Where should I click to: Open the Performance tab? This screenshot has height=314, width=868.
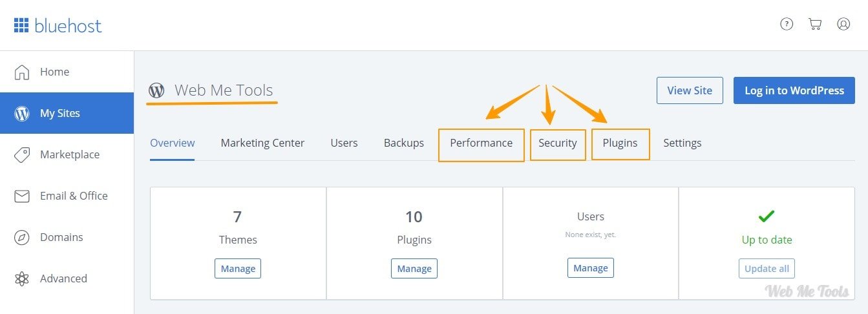coord(482,143)
